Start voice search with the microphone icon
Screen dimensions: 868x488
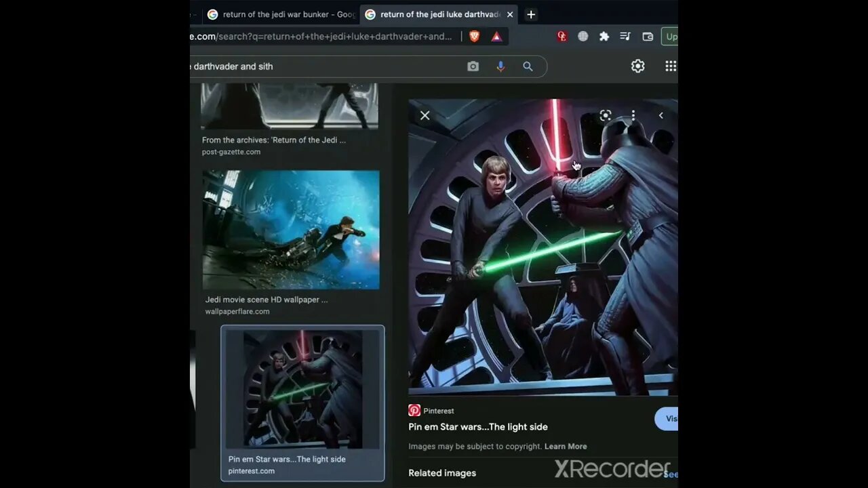pyautogui.click(x=500, y=66)
